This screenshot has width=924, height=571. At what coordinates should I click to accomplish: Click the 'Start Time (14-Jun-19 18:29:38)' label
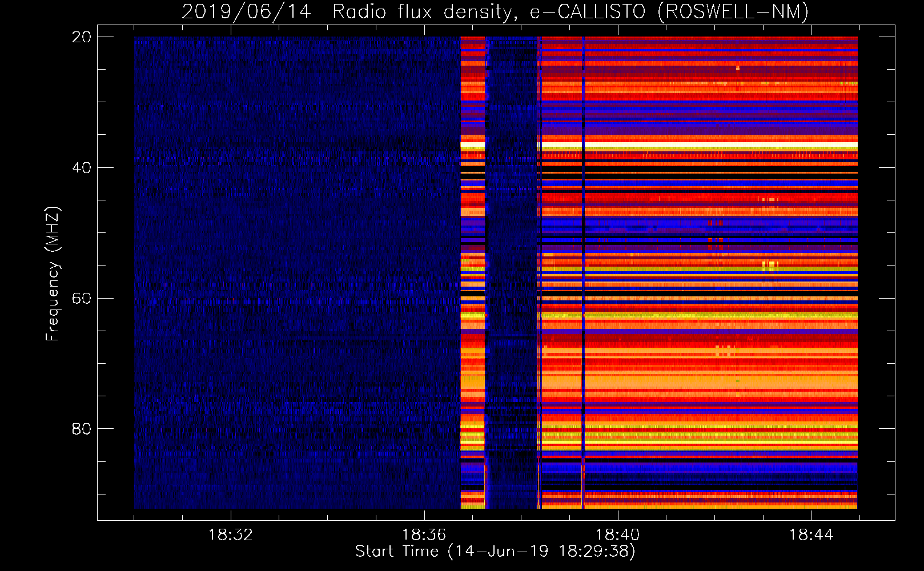pos(495,552)
